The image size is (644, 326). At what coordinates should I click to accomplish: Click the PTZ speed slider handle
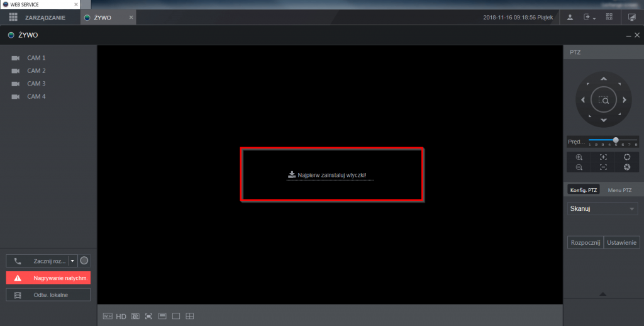coord(616,140)
